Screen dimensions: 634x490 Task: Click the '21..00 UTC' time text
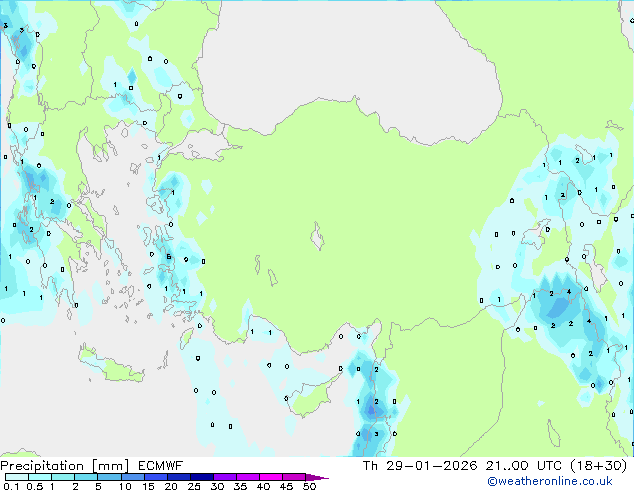click(x=524, y=466)
